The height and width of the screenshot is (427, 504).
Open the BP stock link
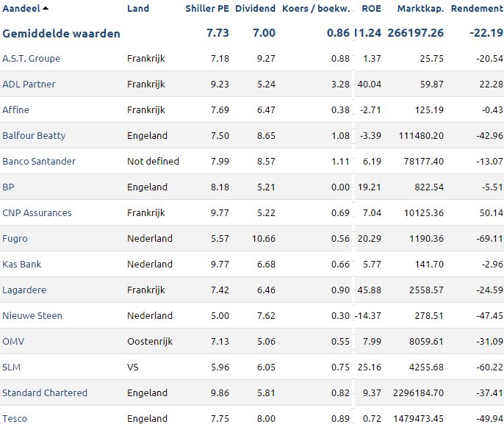pyautogui.click(x=8, y=187)
